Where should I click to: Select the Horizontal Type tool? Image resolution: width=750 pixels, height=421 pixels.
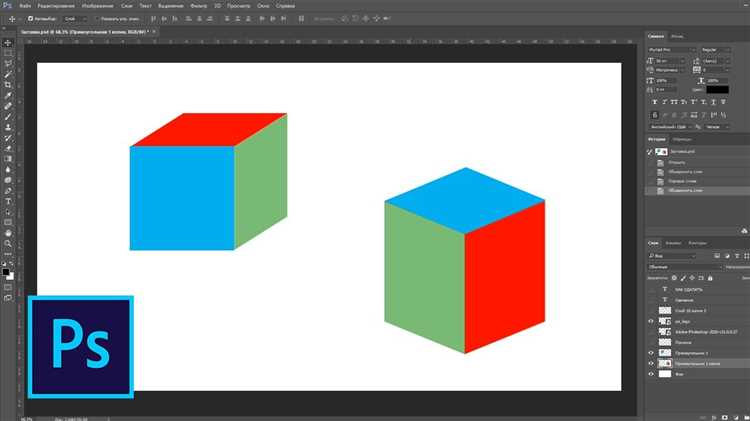8,201
